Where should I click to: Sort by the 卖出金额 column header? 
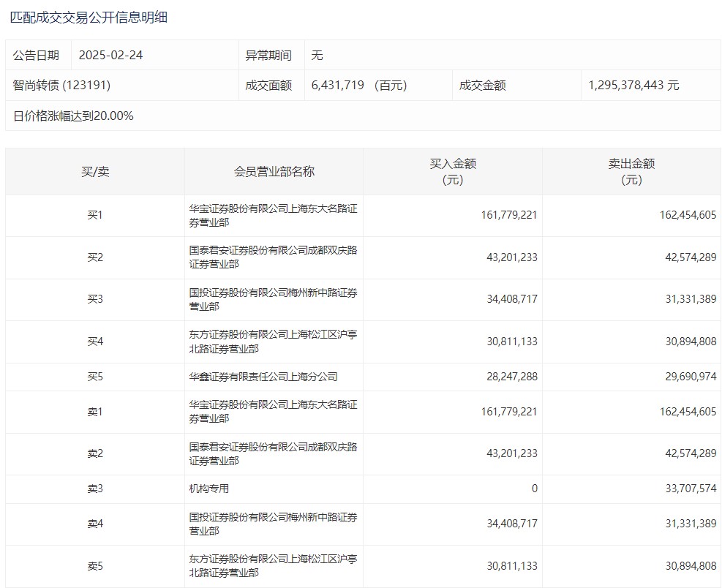tap(631, 172)
